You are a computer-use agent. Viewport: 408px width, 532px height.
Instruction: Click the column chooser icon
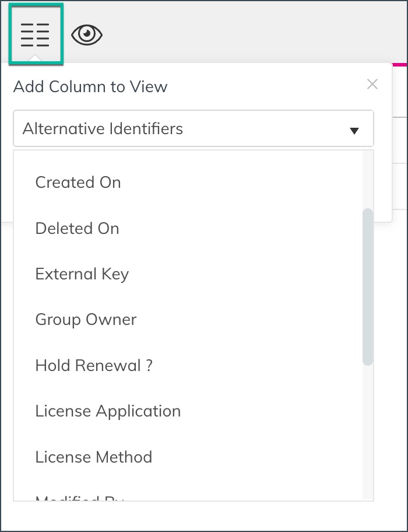point(35,35)
